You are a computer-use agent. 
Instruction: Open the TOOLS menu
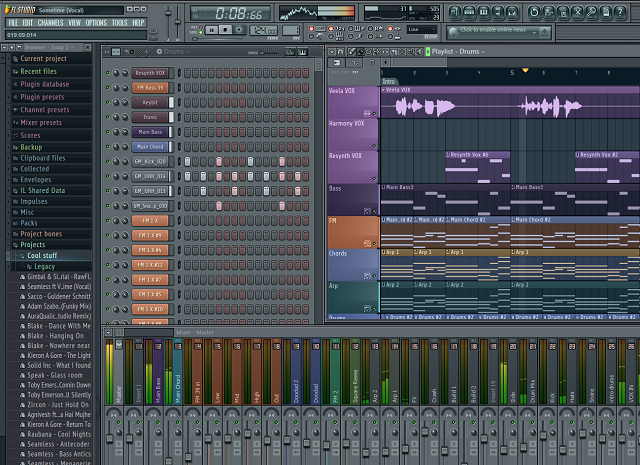point(120,23)
